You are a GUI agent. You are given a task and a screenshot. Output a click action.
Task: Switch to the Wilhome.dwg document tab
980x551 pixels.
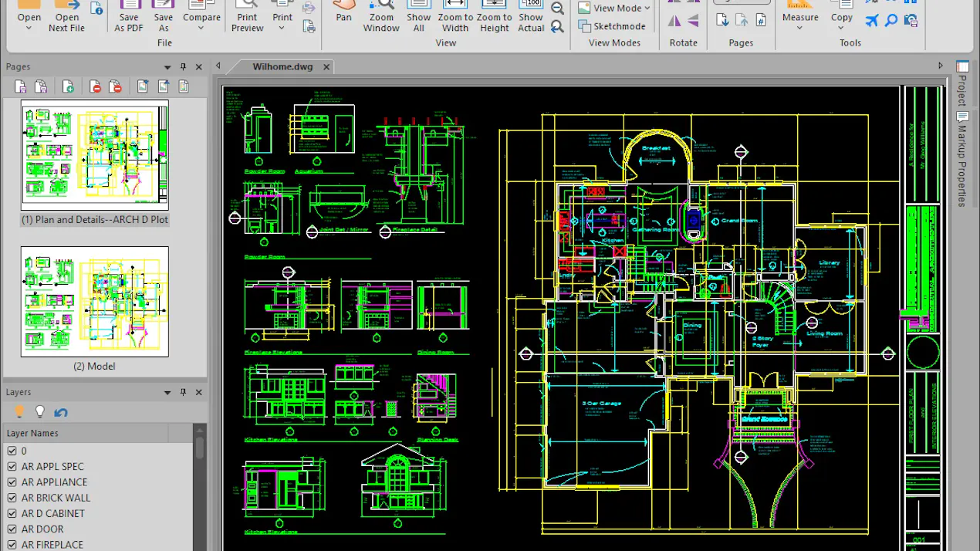[282, 67]
